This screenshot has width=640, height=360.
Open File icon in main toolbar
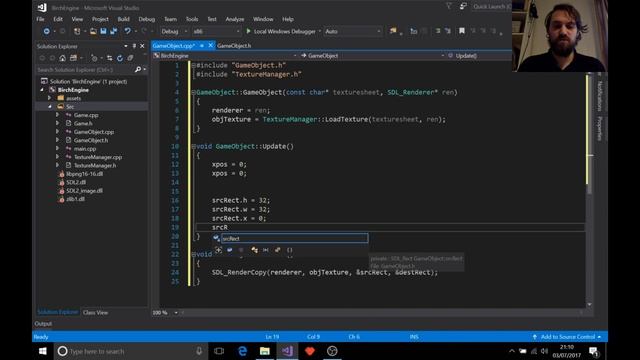[93, 31]
